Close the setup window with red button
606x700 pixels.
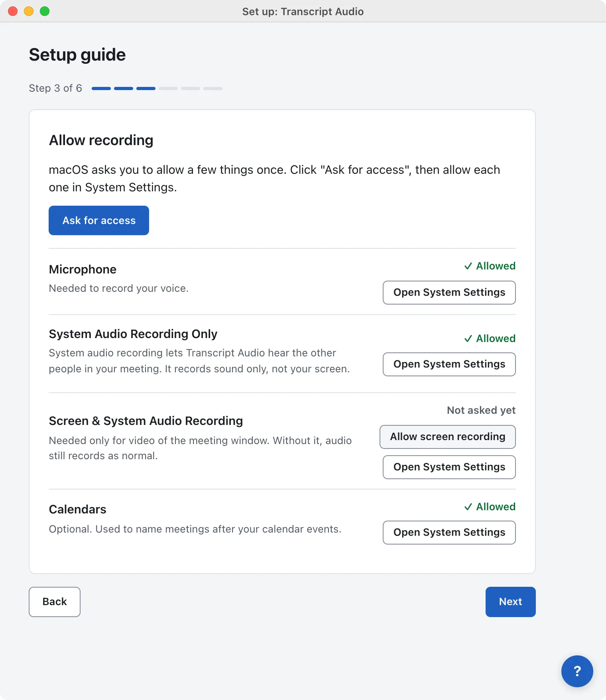click(13, 11)
